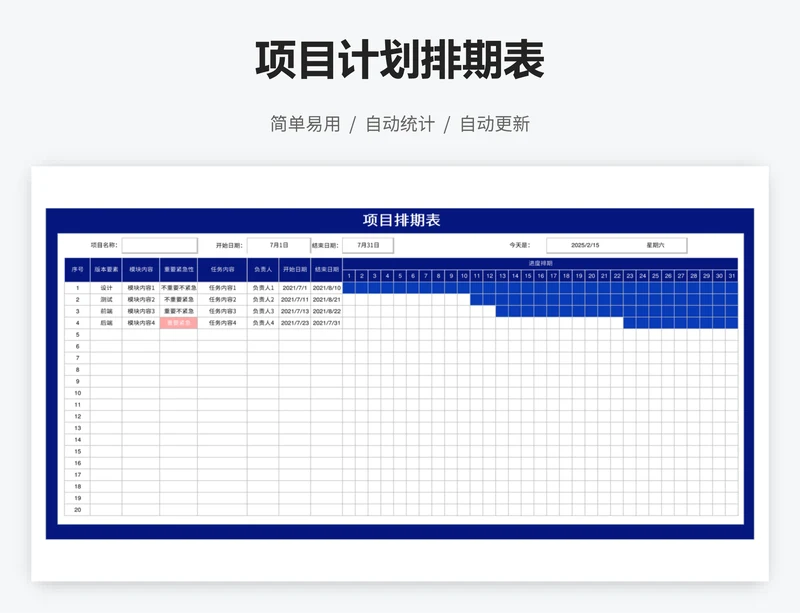Select cell 模块内容1

pyautogui.click(x=141, y=288)
